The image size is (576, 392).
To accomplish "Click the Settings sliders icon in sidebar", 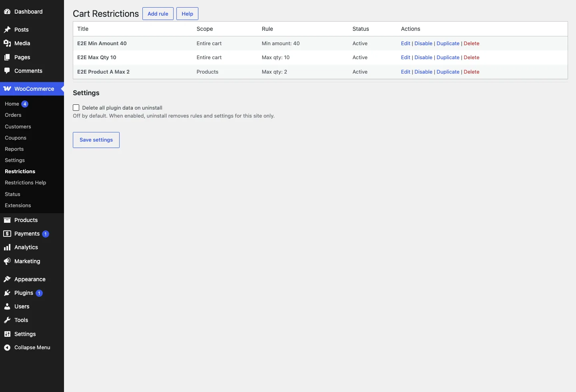I will (x=7, y=334).
